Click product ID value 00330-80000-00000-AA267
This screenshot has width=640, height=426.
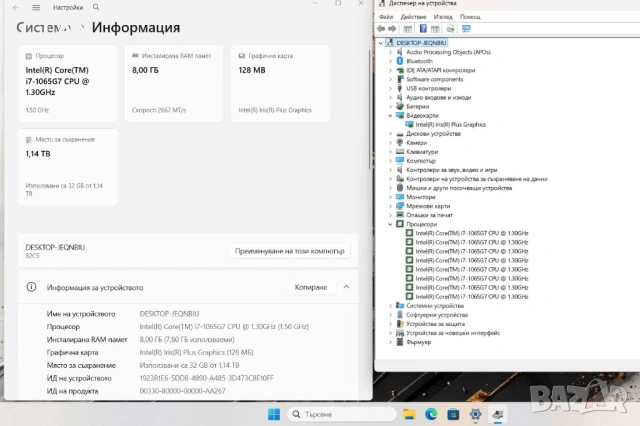pos(182,391)
